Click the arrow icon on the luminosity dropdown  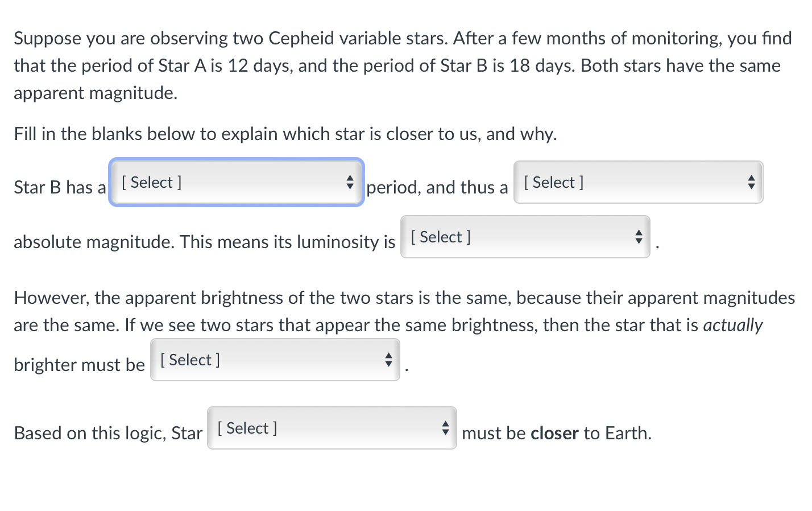point(638,237)
